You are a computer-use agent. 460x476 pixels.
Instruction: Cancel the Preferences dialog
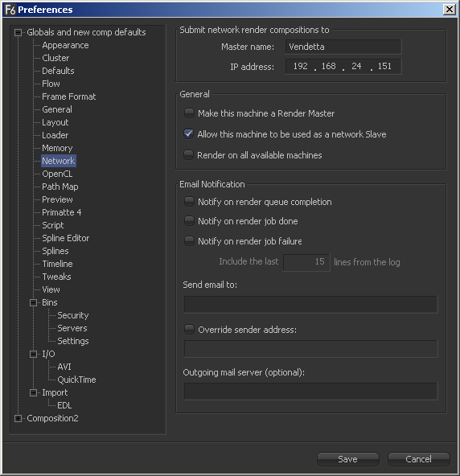(418, 459)
